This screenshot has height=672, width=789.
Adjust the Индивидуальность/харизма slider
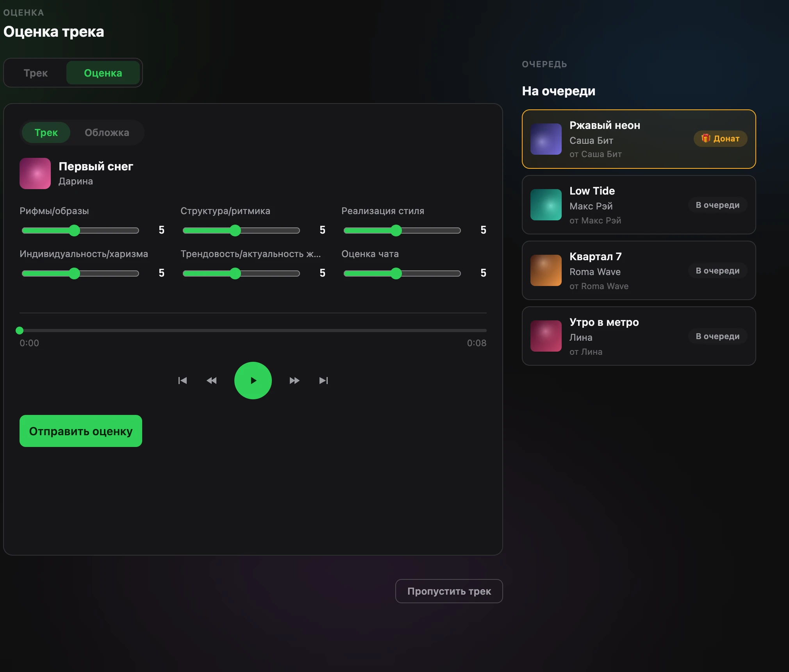point(80,273)
